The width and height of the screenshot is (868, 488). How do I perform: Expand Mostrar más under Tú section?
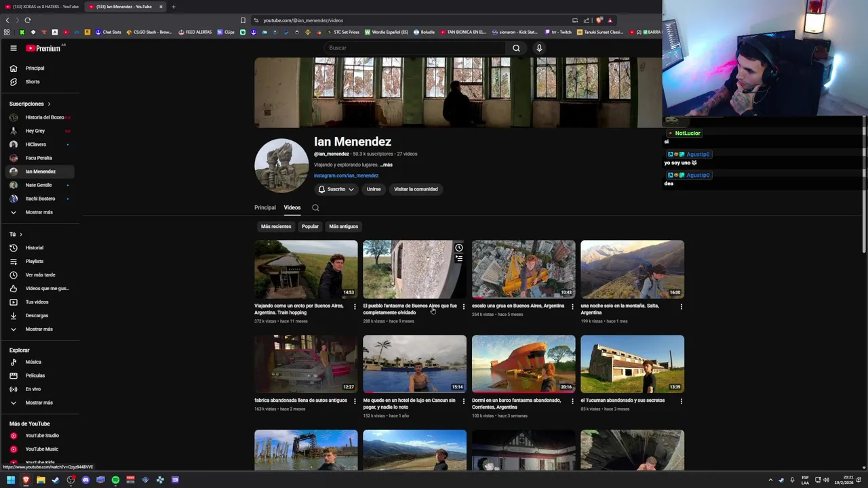point(40,329)
